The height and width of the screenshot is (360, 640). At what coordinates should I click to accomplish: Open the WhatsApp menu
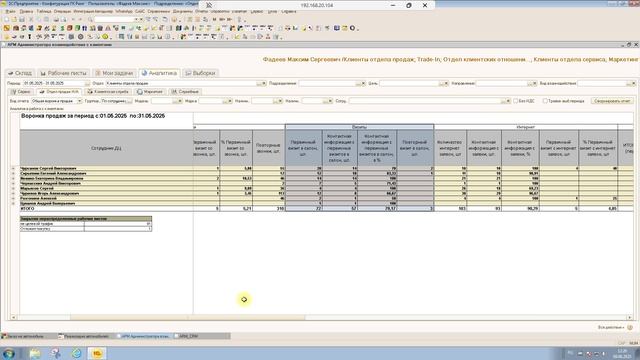coord(124,11)
